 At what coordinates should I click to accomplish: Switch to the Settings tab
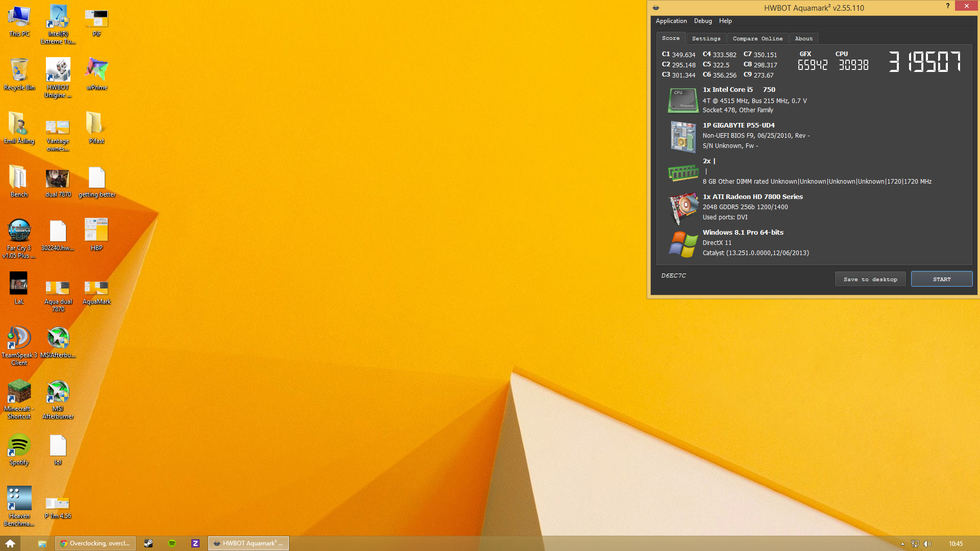(x=706, y=39)
